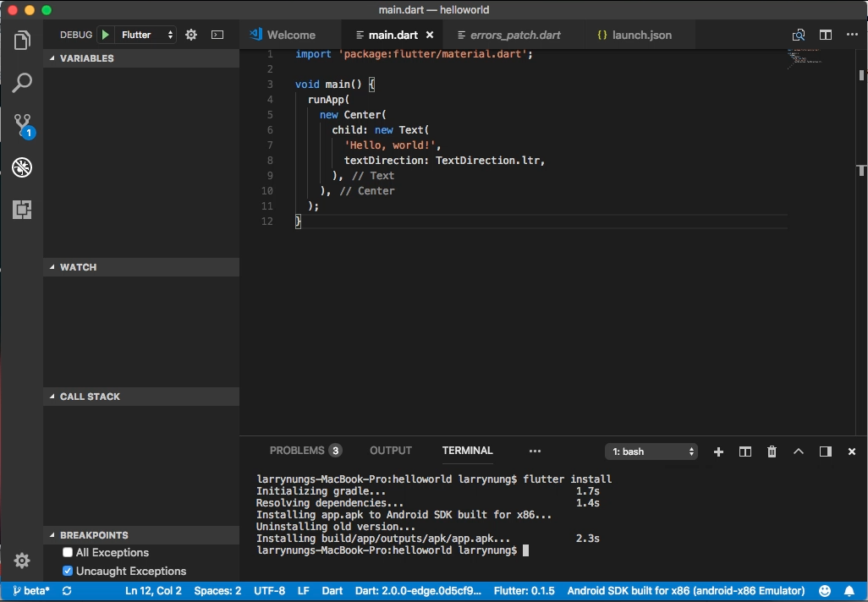The height and width of the screenshot is (602, 868).
Task: Click the 'new Center(' text on line 5
Action: point(353,114)
